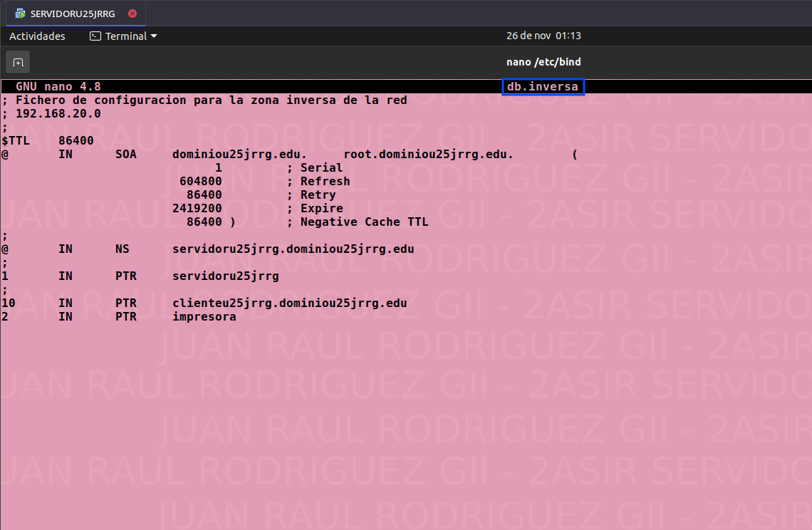Click the SERVIDORU25JRRG tab VM icon
The image size is (812, 530).
(x=20, y=14)
